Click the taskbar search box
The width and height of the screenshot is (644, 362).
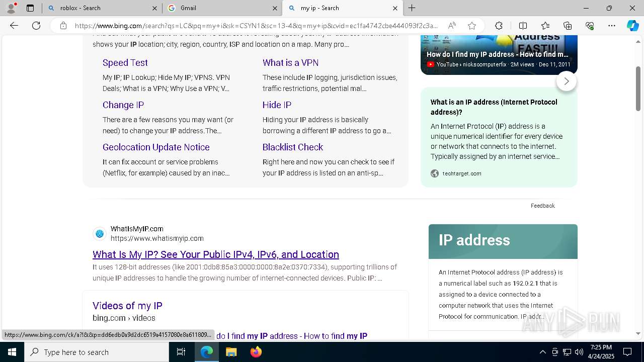97,352
